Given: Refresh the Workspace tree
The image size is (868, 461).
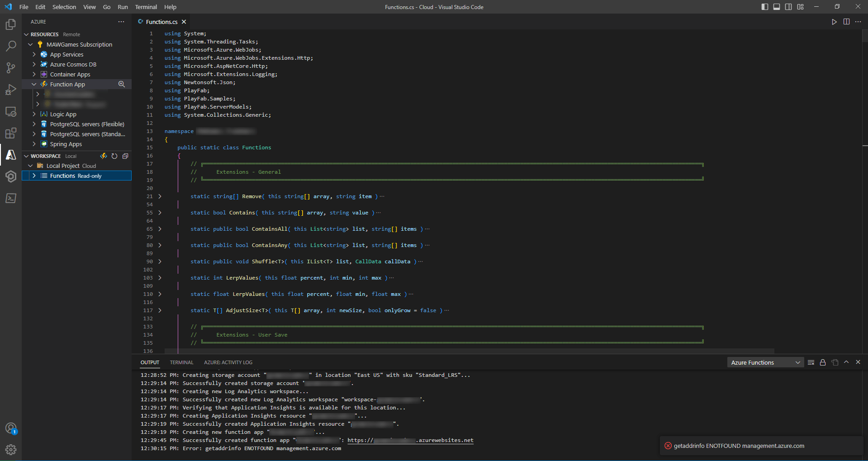Looking at the screenshot, I should 114,156.
